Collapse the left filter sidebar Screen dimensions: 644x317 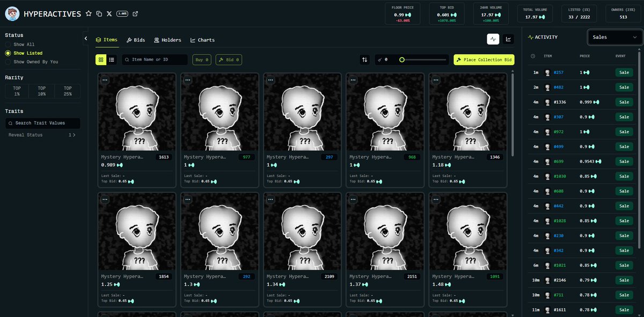[86, 39]
